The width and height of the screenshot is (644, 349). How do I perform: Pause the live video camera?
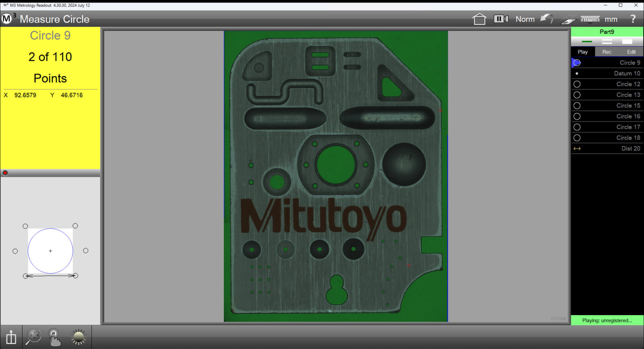point(501,19)
